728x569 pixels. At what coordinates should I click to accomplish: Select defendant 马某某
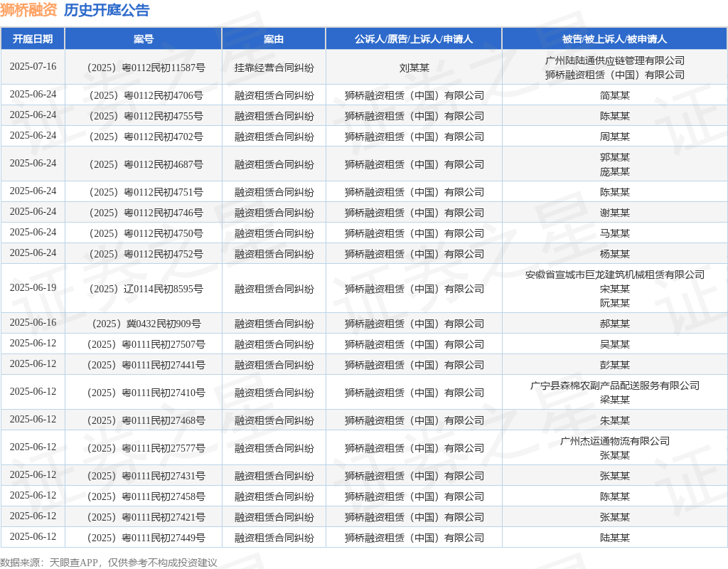pos(615,233)
